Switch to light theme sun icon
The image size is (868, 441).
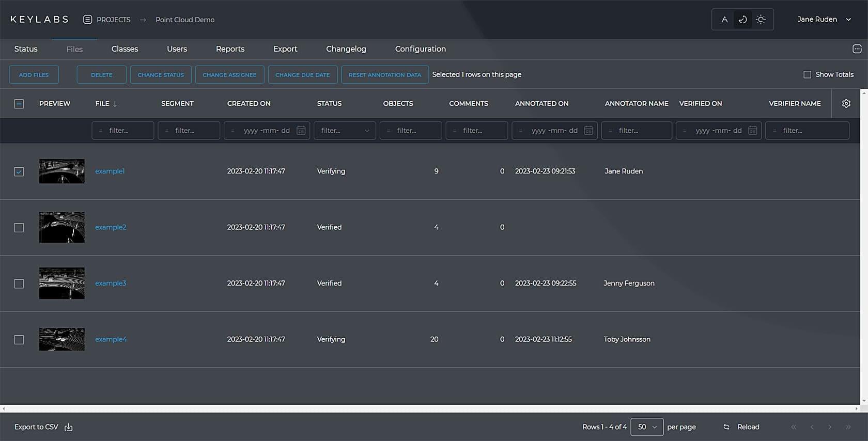761,20
